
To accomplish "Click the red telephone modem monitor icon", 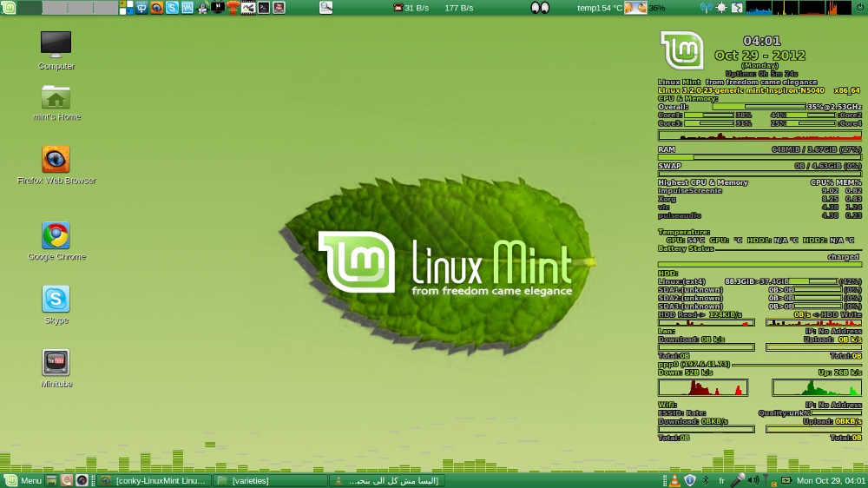I will coord(398,8).
